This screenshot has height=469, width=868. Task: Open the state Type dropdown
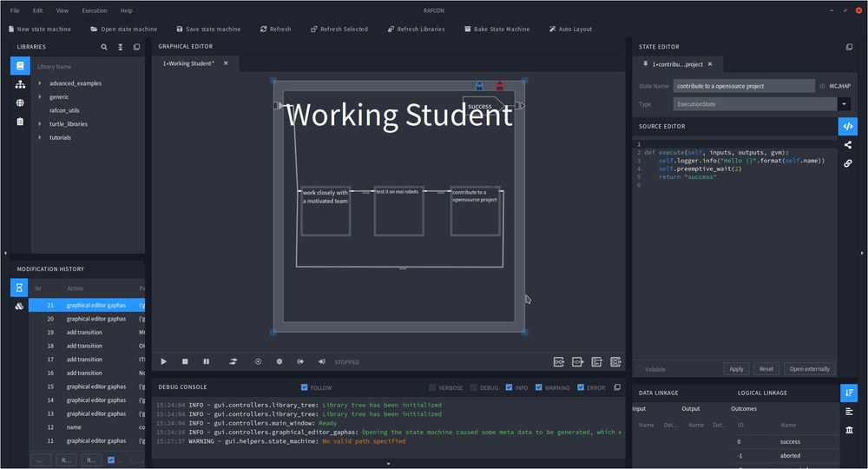[844, 104]
